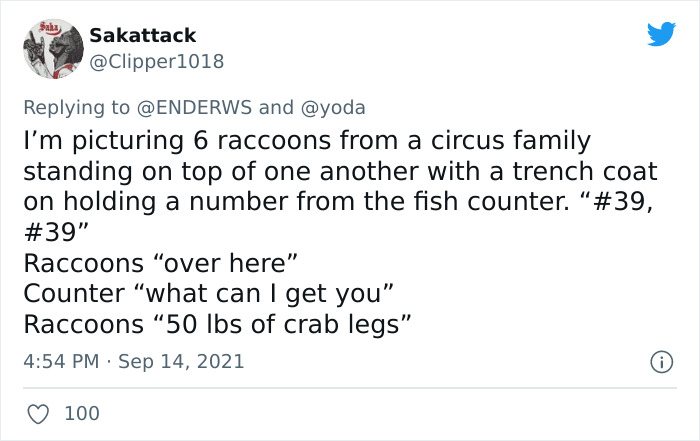Click the Twitter bird logo
This screenshot has height=441, width=700.
pos(661,35)
